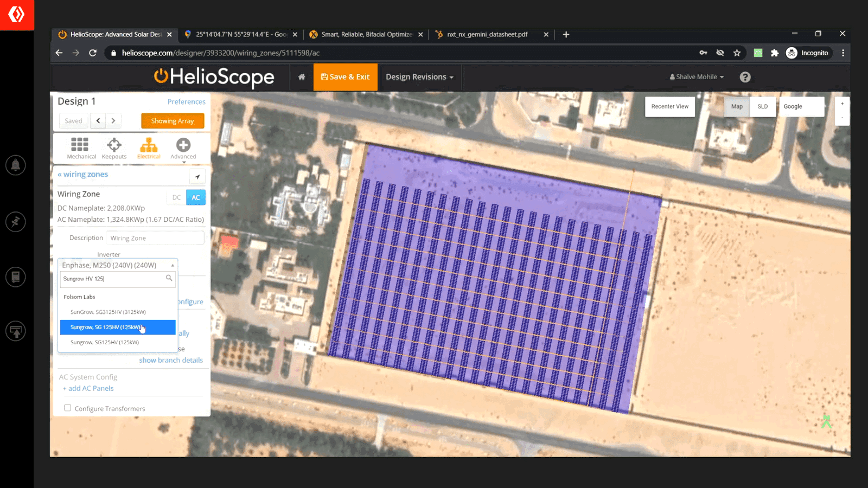The image size is (868, 488).
Task: Click the undo left arrow button
Action: coord(98,121)
